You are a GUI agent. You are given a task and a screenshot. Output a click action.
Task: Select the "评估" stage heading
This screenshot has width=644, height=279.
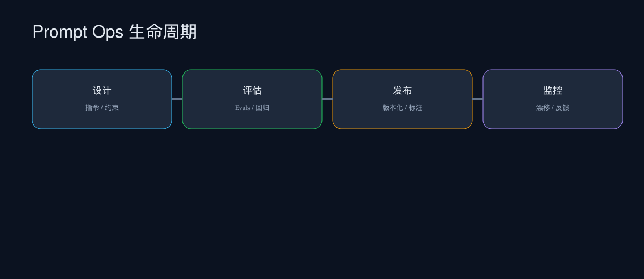coord(252,91)
